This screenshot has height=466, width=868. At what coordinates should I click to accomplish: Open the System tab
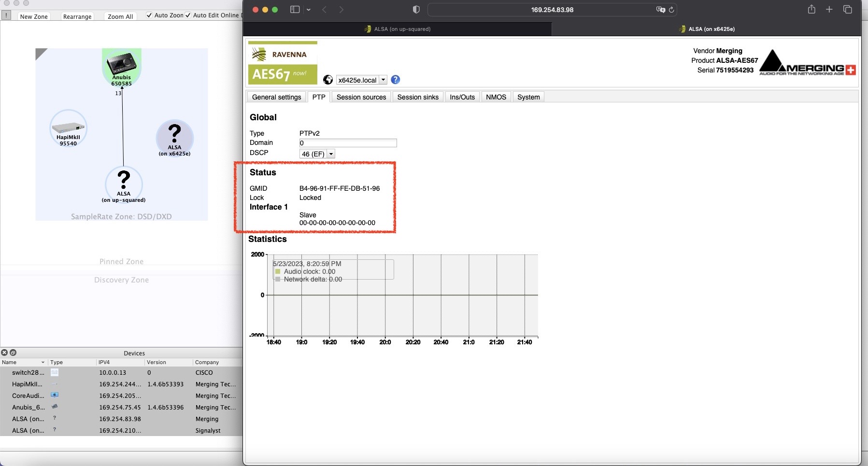pos(528,97)
